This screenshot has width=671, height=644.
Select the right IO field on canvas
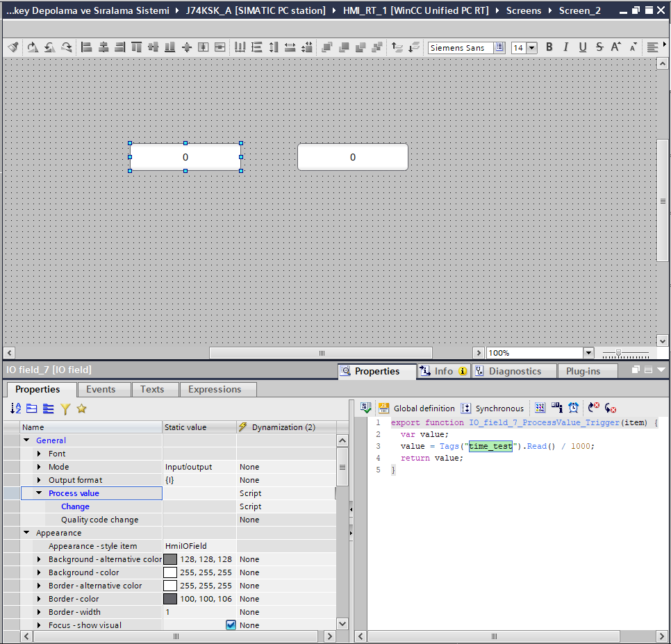352,157
